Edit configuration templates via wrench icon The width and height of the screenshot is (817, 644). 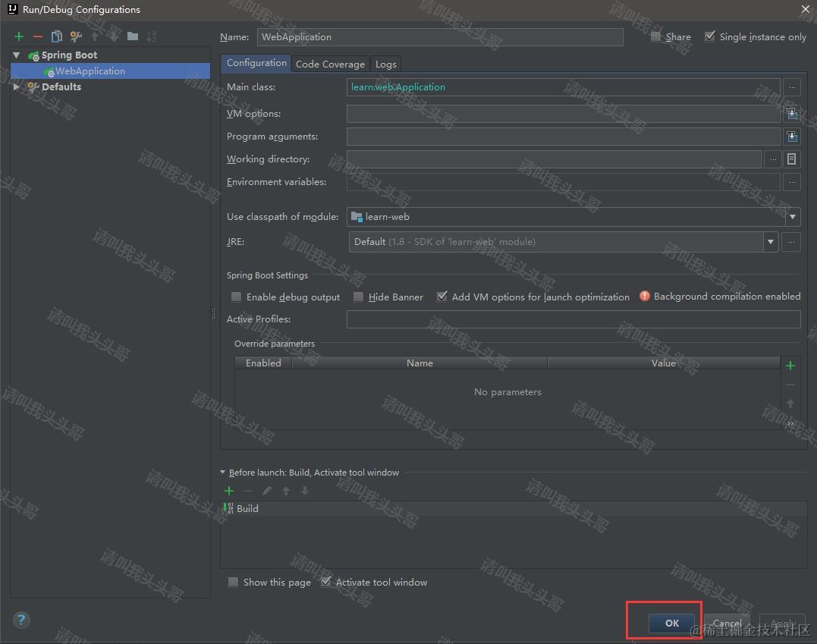click(74, 36)
